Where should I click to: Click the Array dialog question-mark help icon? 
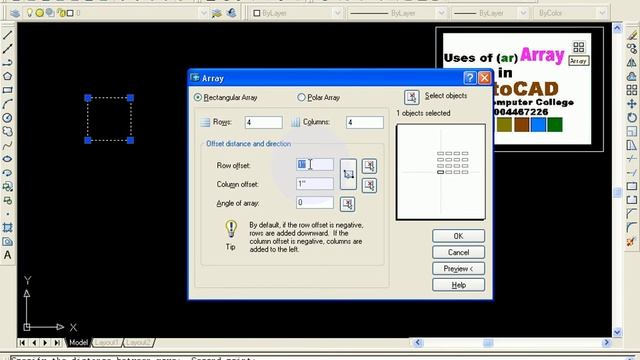[x=470, y=78]
